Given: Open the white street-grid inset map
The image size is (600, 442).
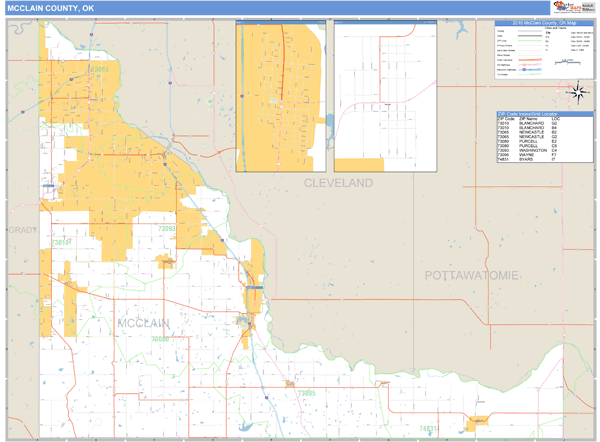Looking at the screenshot, I should pyautogui.click(x=384, y=96).
